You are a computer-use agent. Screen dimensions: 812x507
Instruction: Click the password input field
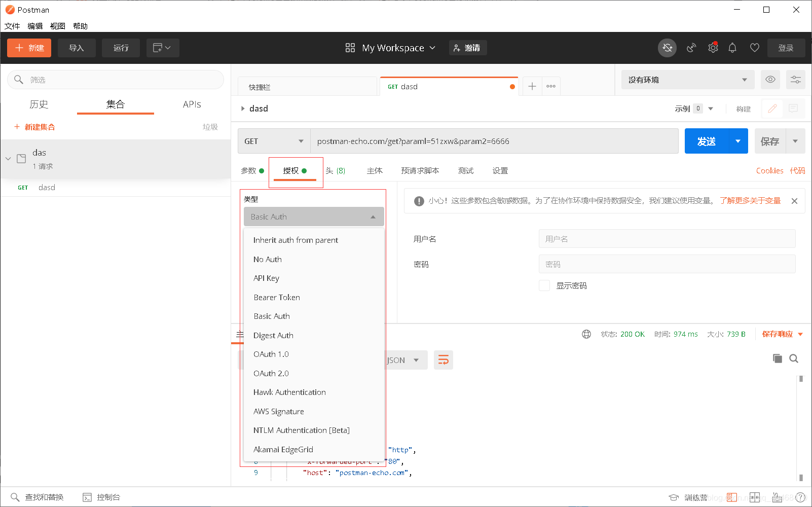click(x=667, y=264)
